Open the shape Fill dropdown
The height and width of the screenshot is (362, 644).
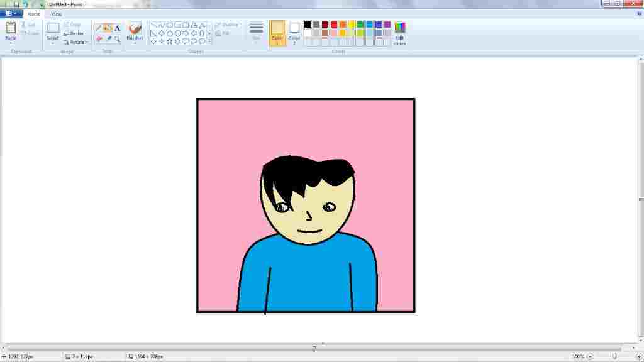(x=223, y=33)
